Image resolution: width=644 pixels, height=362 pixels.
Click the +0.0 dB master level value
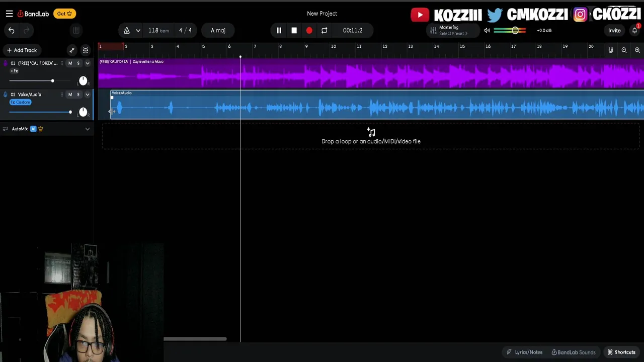point(544,30)
